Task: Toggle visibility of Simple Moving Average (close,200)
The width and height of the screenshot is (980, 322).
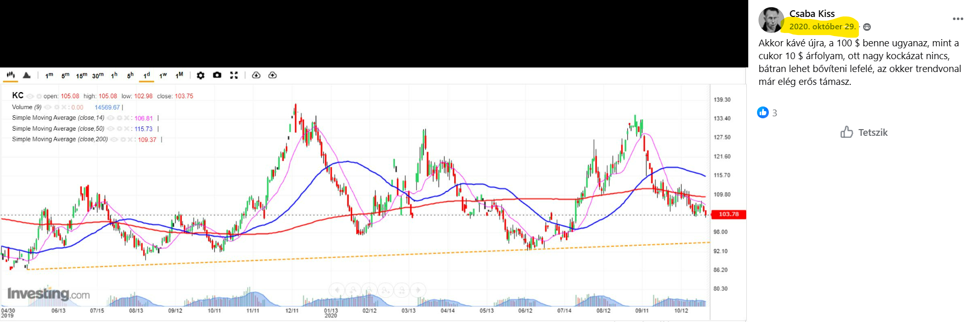Action: [114, 139]
